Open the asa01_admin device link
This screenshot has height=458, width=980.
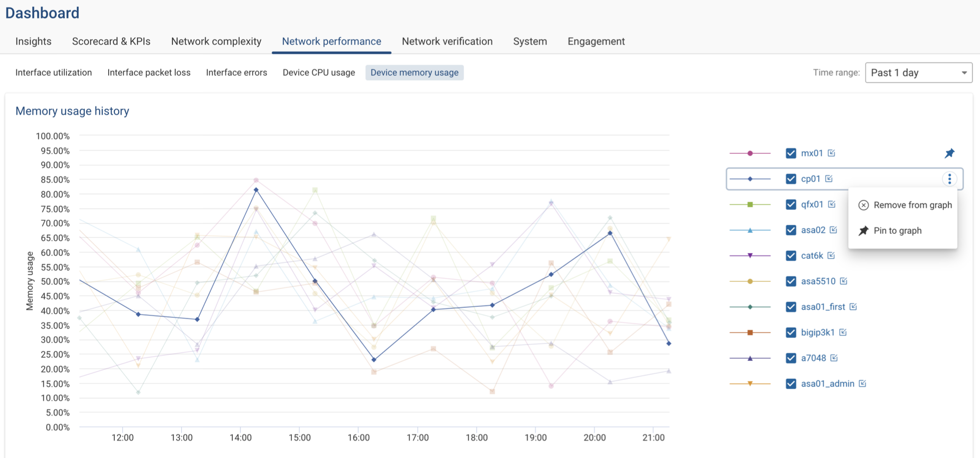(828, 383)
